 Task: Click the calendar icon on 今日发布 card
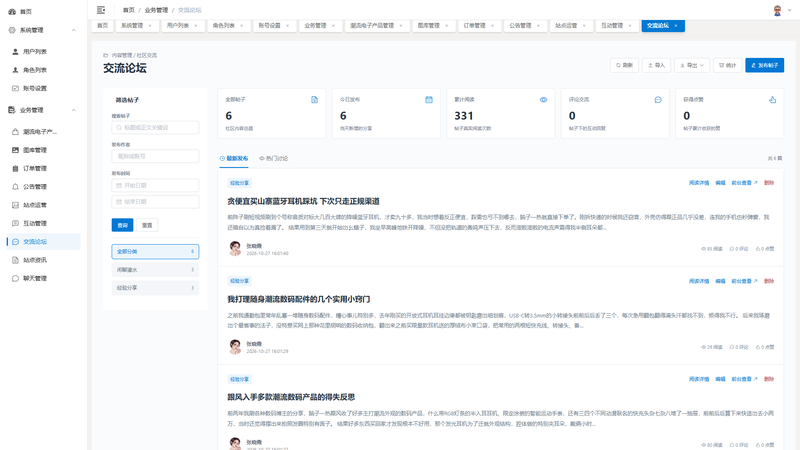coord(429,99)
